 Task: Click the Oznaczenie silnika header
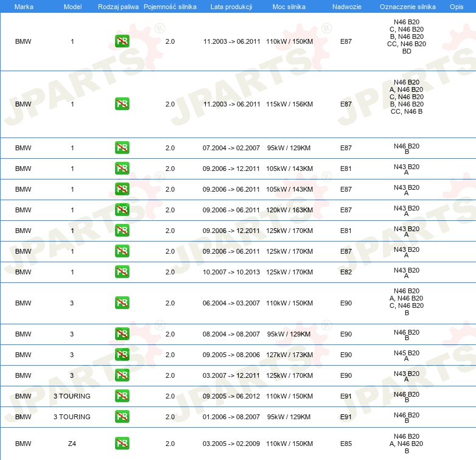pos(407,6)
